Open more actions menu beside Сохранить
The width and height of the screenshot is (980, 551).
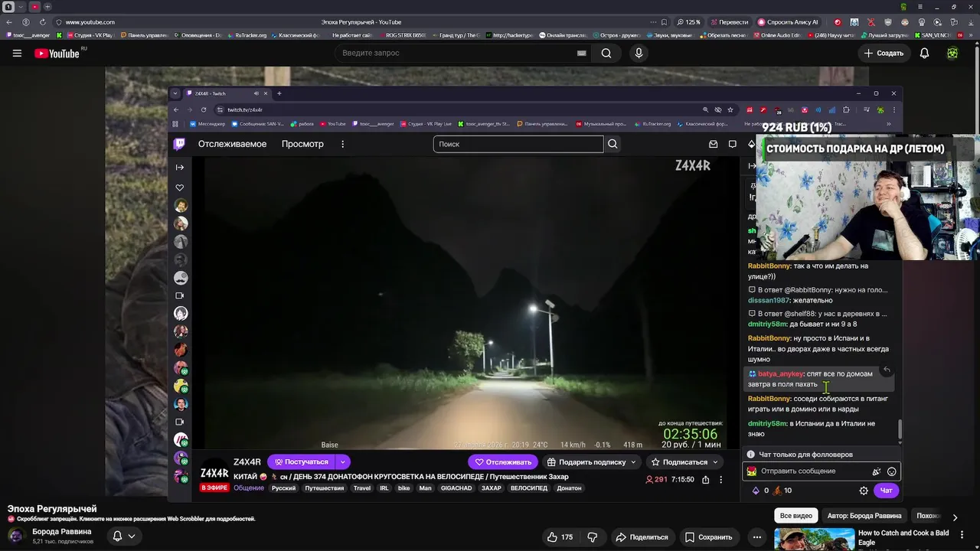coord(756,537)
